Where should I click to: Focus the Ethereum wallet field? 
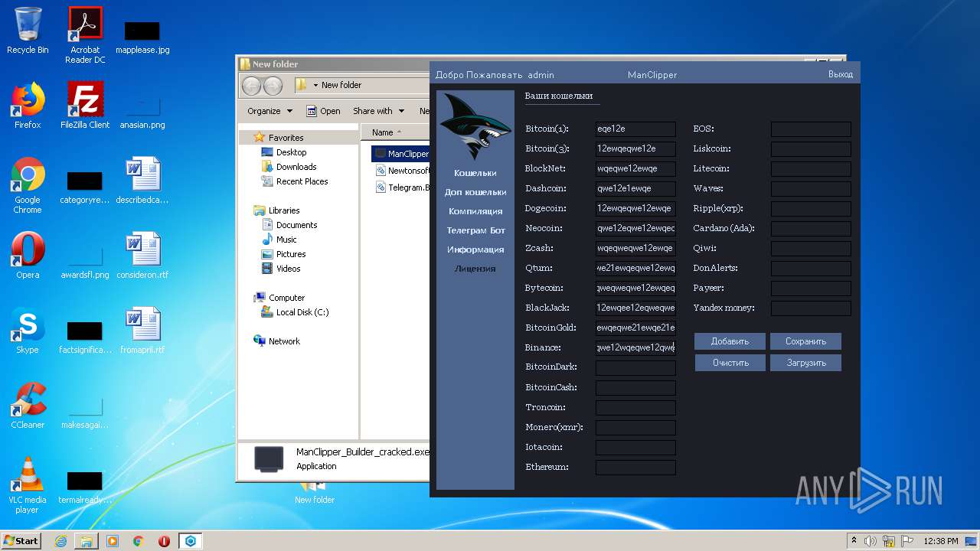click(635, 467)
